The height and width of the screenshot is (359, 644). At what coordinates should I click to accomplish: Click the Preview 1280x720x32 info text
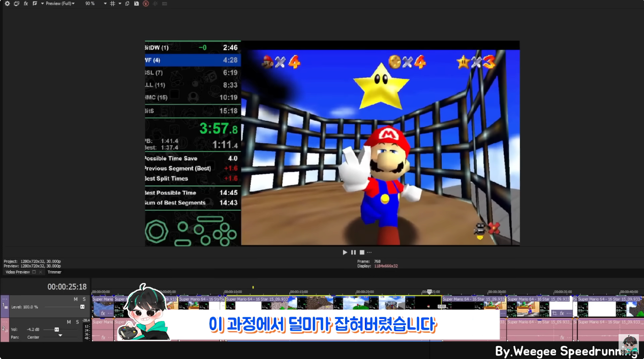tap(32, 266)
